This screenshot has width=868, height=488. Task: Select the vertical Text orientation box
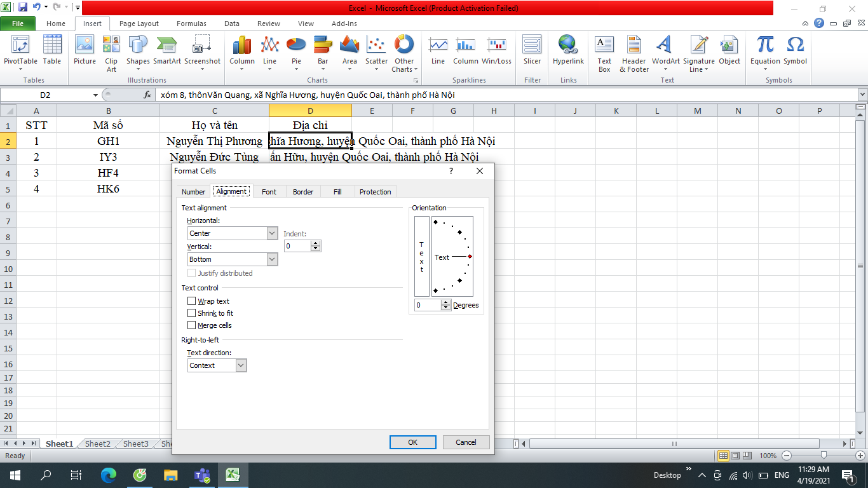click(421, 257)
